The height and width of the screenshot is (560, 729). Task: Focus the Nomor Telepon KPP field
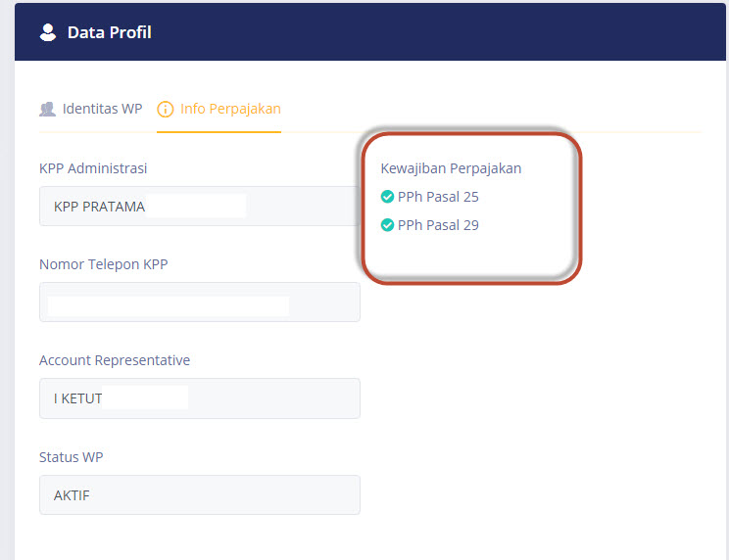click(200, 302)
